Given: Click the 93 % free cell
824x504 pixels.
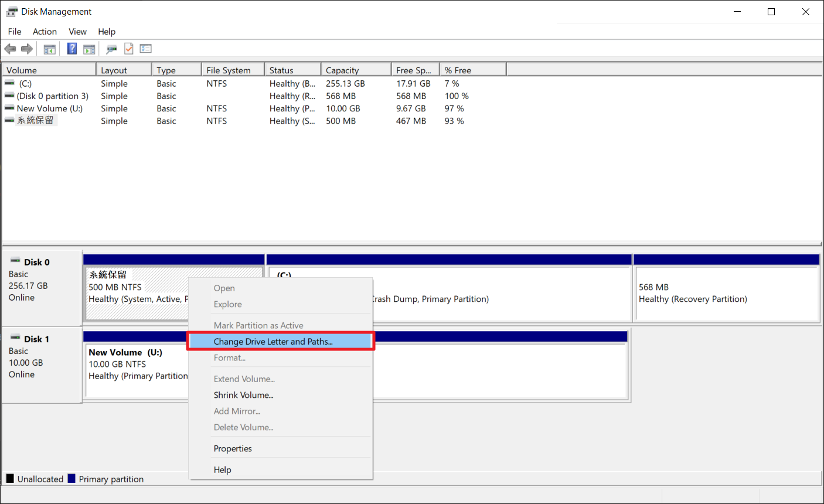Looking at the screenshot, I should (x=454, y=121).
